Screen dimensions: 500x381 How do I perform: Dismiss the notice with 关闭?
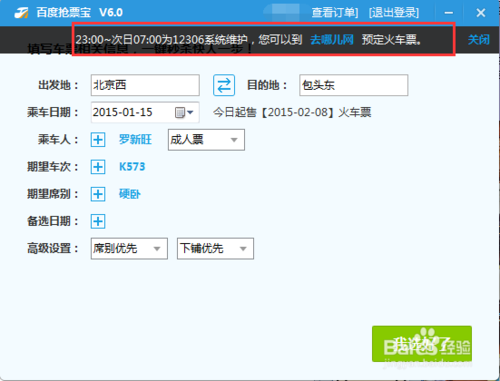point(479,40)
